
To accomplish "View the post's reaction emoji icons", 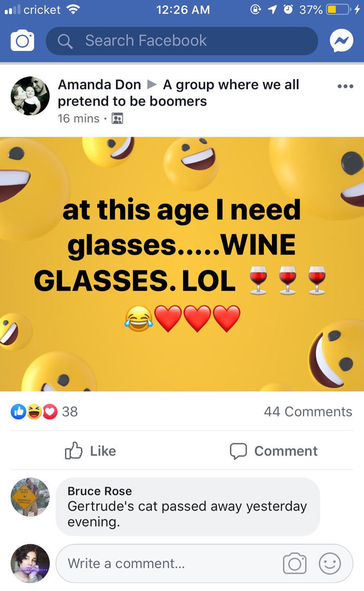I will click(x=34, y=412).
